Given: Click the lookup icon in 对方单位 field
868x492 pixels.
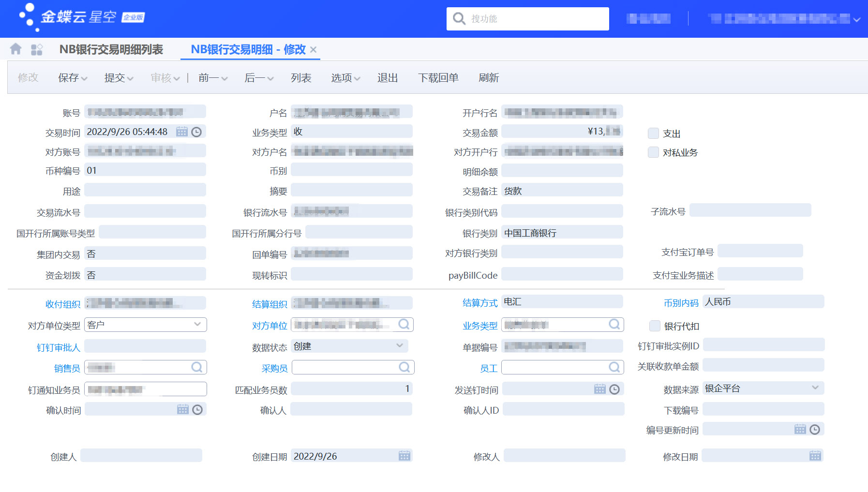Looking at the screenshot, I should [x=404, y=324].
